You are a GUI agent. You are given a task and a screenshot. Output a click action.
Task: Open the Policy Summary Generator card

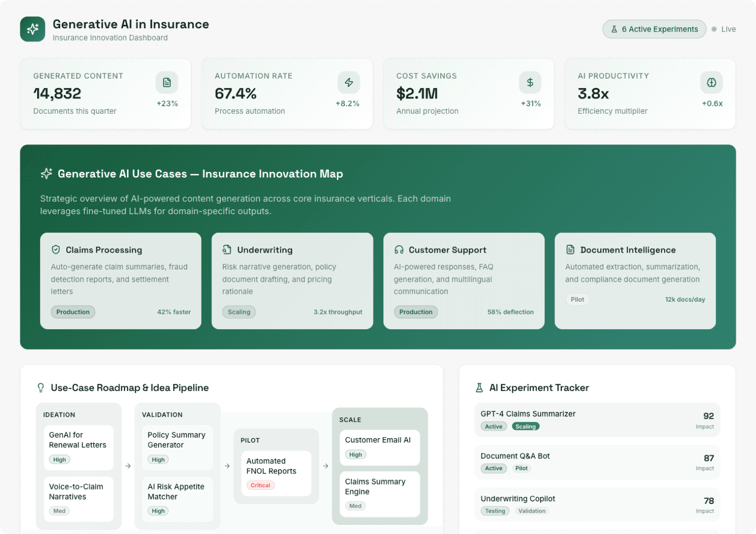(177, 447)
